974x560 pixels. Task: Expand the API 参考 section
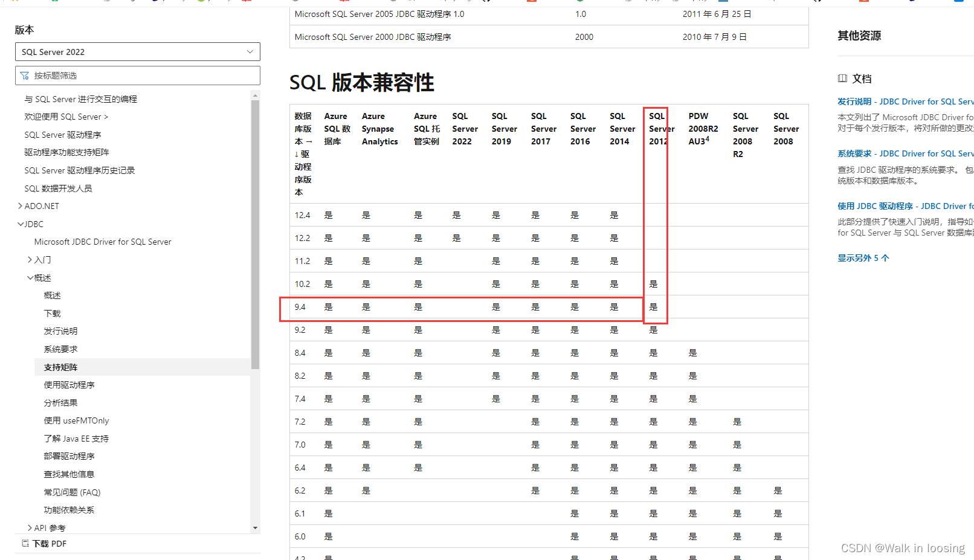click(30, 527)
